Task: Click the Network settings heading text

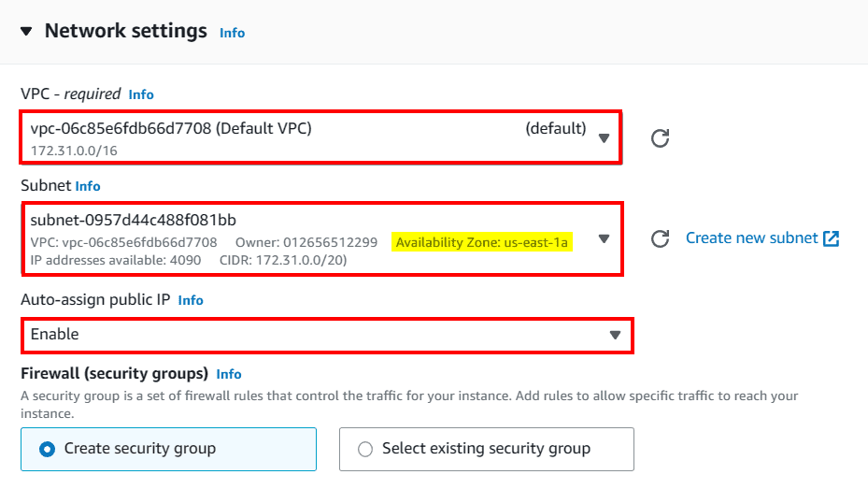Action: 126,31
